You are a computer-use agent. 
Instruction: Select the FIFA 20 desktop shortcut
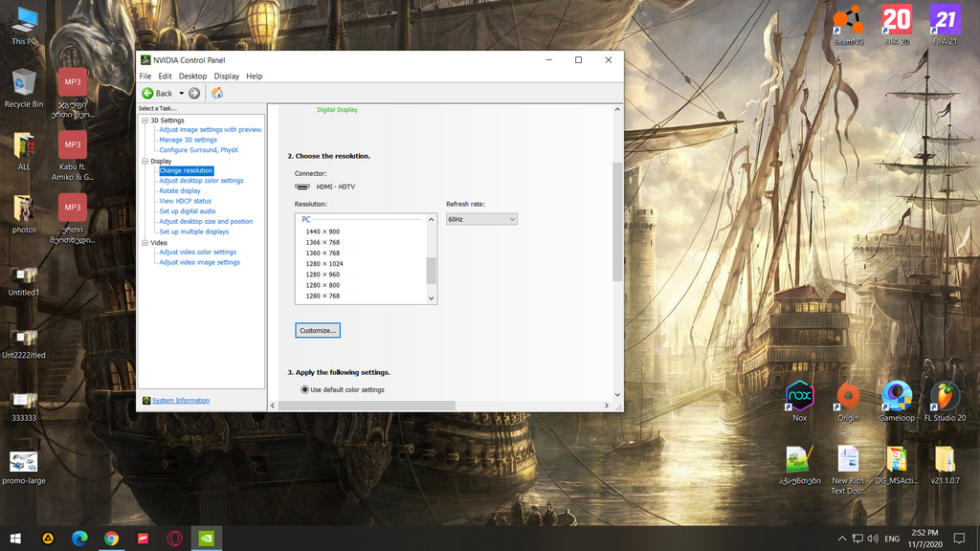[897, 26]
